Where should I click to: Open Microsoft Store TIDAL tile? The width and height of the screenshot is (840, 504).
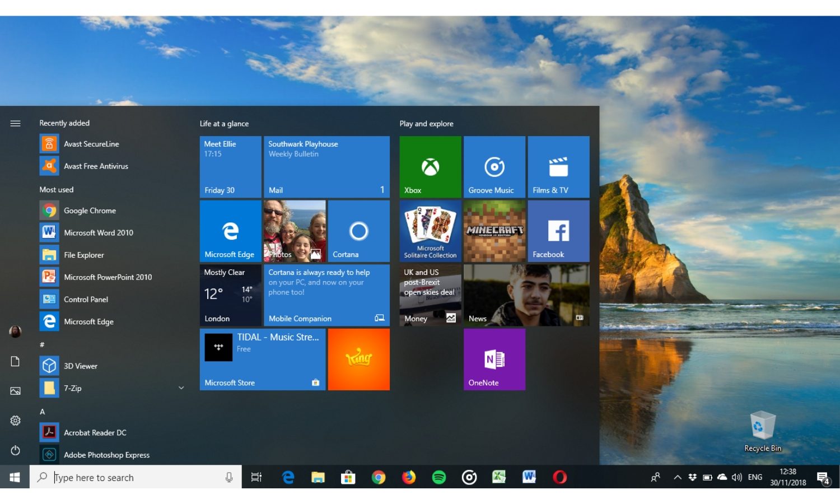pos(263,359)
